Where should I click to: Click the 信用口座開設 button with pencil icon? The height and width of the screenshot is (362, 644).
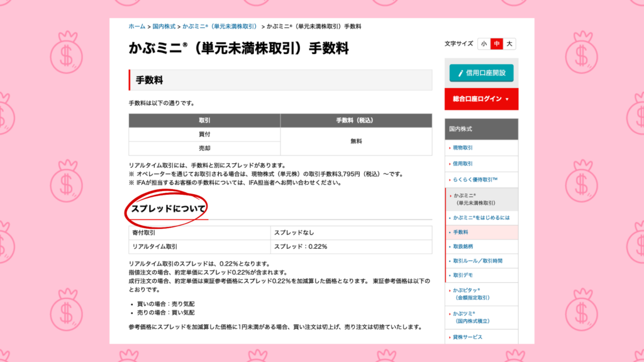[x=481, y=73]
